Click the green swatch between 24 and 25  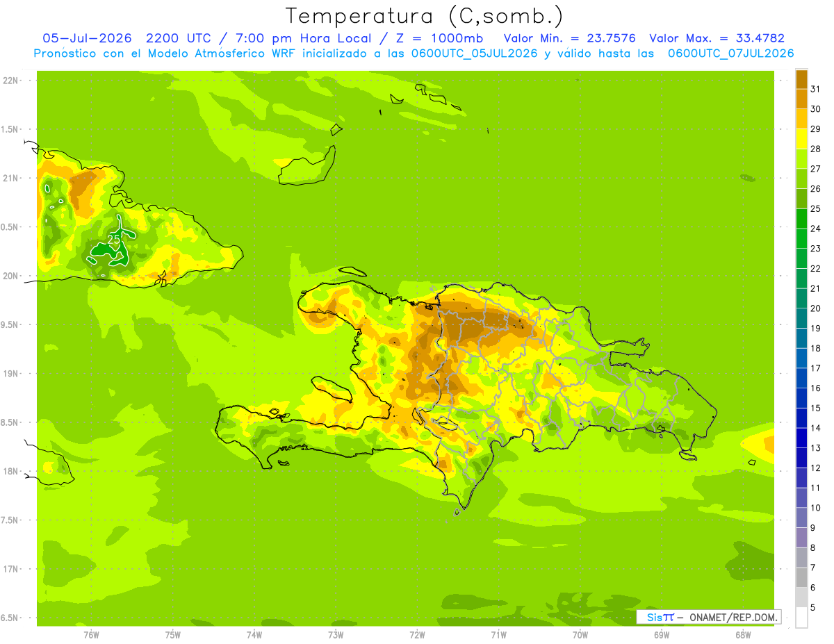[801, 218]
